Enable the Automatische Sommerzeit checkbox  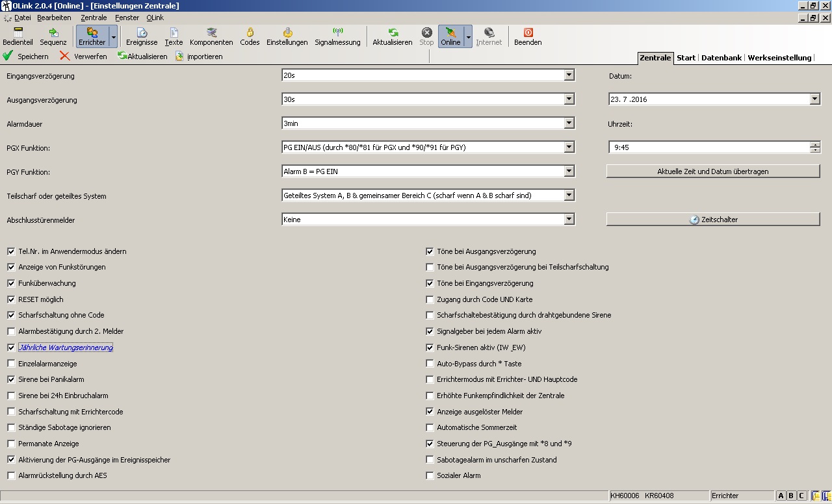430,427
